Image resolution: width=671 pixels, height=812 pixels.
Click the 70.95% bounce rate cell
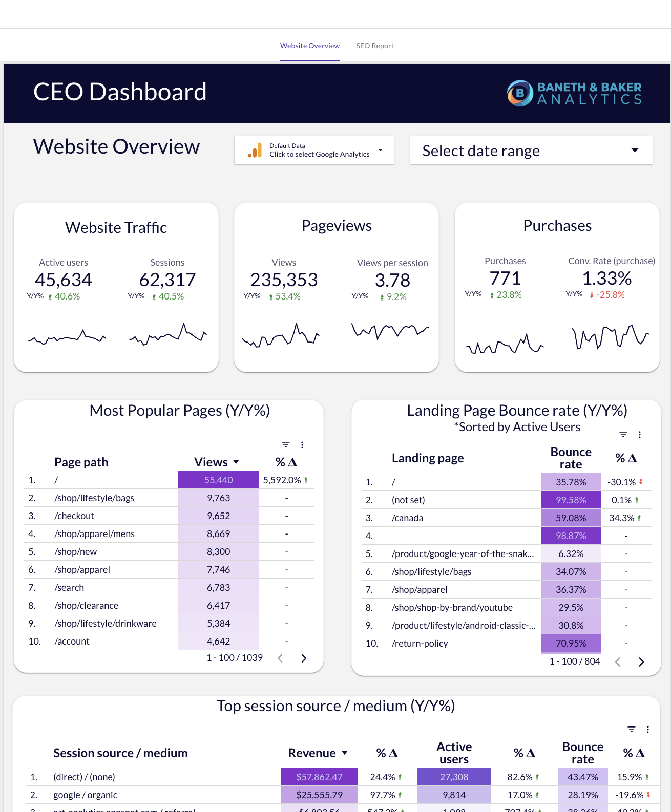tap(571, 644)
